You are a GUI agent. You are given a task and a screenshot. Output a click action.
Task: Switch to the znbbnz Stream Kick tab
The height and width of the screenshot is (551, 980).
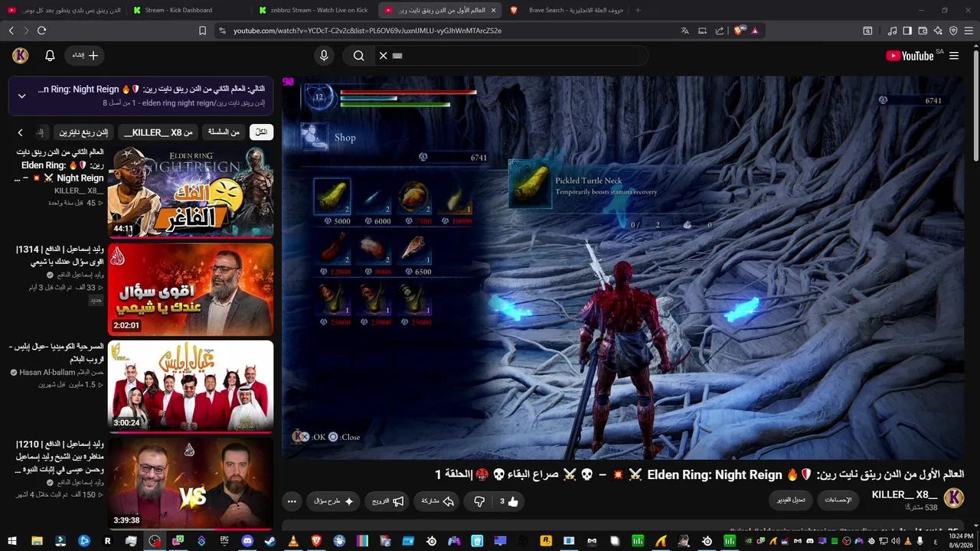(x=314, y=10)
